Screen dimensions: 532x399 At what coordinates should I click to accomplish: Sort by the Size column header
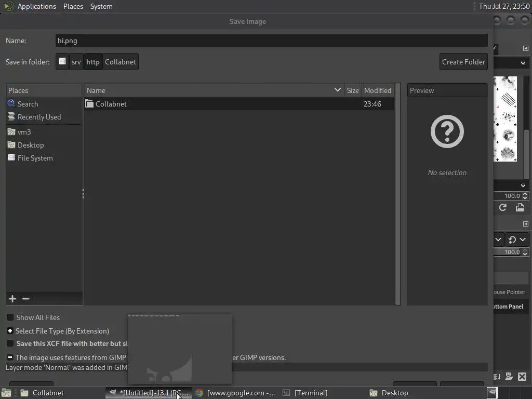tap(353, 90)
